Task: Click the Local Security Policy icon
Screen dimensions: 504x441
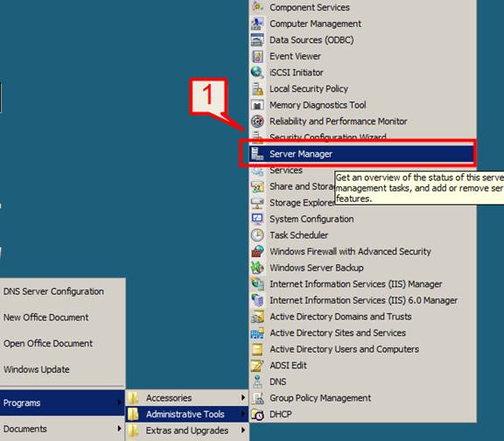Action: coord(257,88)
